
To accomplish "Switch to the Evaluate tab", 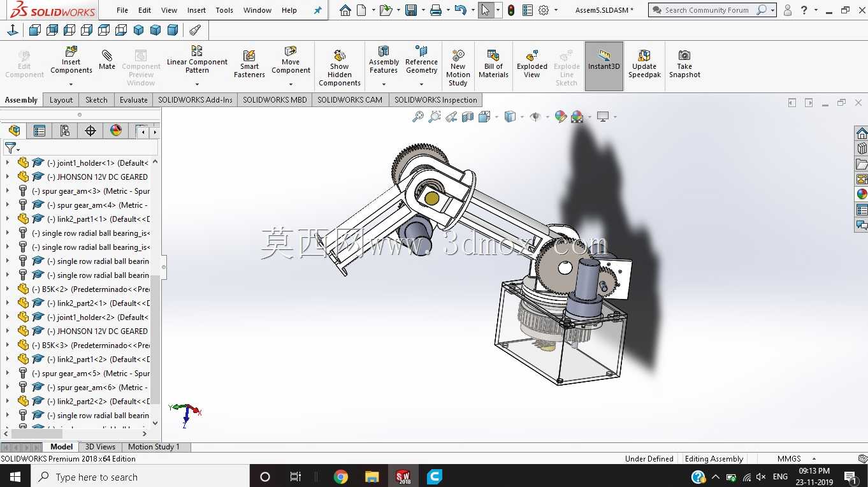I will pos(134,99).
